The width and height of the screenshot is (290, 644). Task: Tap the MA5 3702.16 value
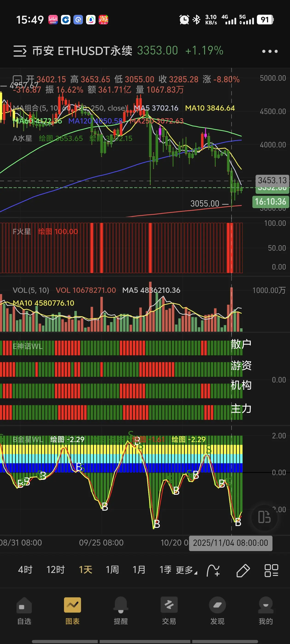coord(156,108)
